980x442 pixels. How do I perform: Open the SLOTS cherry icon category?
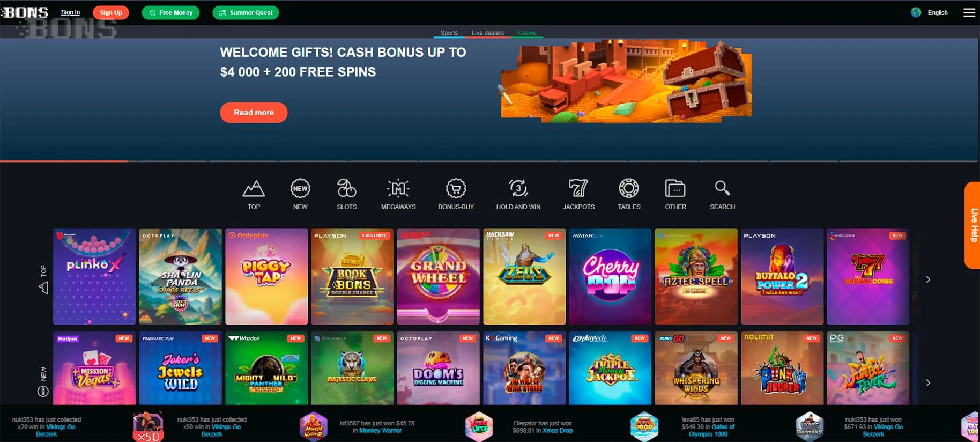pos(346,189)
